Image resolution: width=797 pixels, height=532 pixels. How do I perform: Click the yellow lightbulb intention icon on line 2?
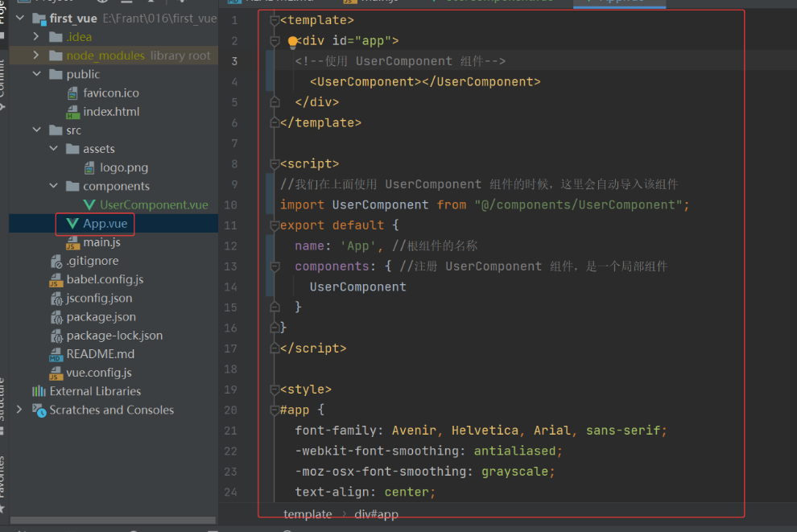tap(292, 42)
